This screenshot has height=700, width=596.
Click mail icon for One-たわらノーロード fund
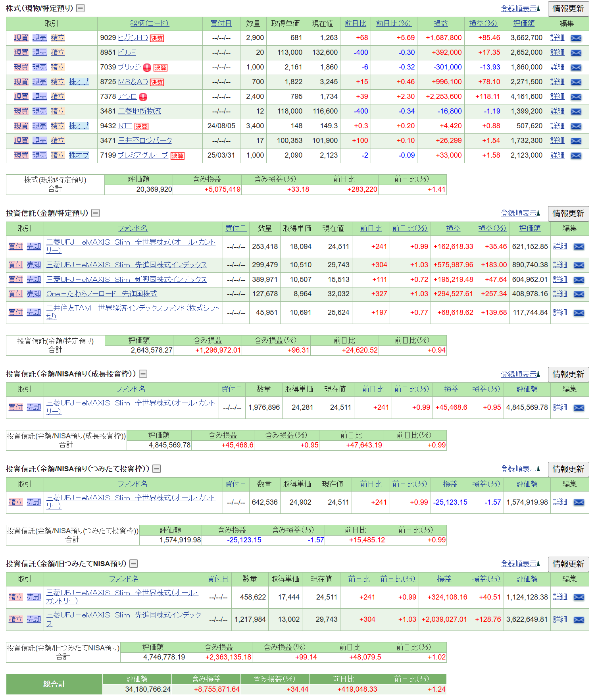(579, 294)
